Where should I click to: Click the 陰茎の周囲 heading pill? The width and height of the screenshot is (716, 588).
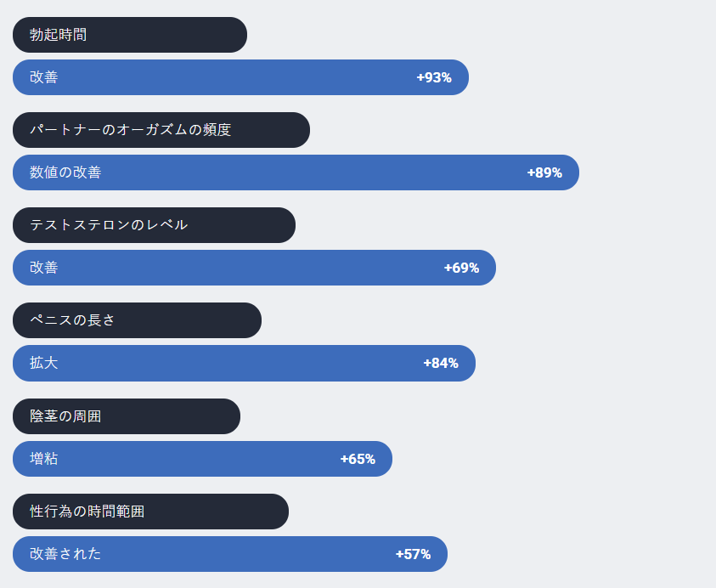coord(126,416)
